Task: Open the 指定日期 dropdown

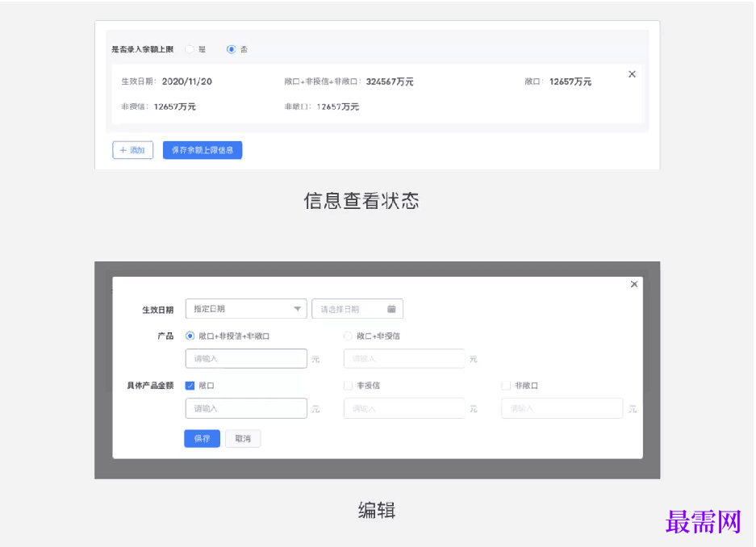Action: (x=246, y=309)
